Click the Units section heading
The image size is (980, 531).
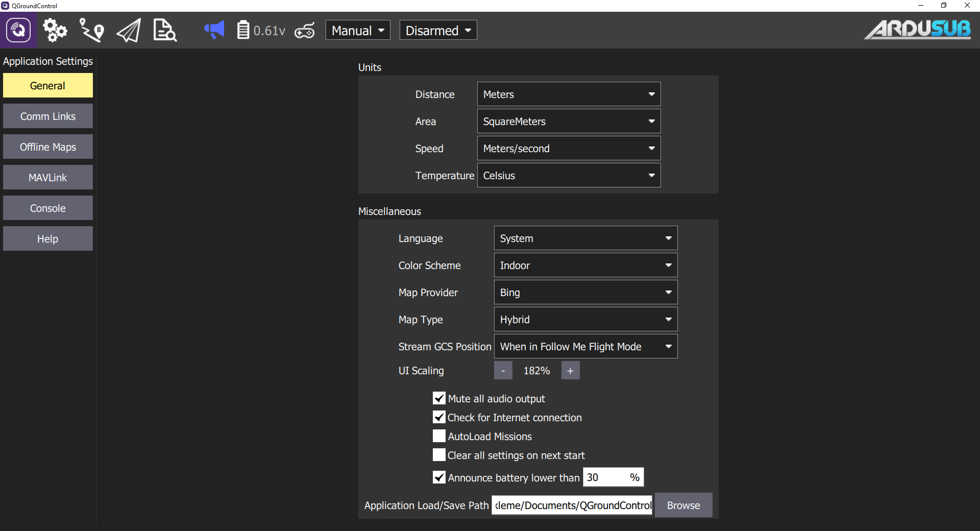click(x=370, y=67)
